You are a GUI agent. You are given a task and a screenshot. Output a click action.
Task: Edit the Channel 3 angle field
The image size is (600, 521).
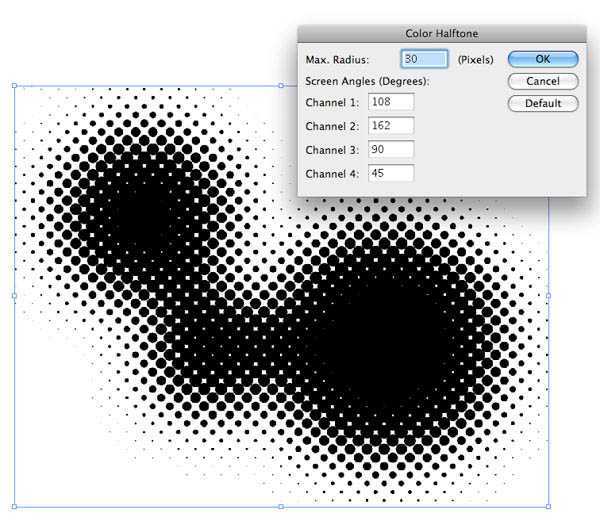point(391,150)
